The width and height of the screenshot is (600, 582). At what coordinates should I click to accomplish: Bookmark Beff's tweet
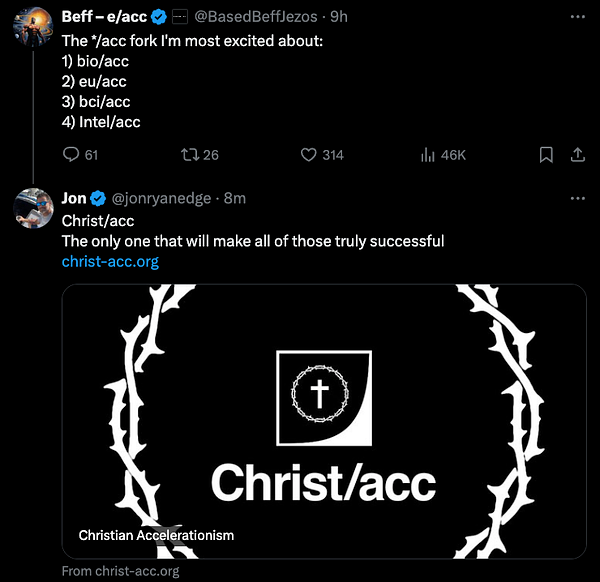click(546, 155)
